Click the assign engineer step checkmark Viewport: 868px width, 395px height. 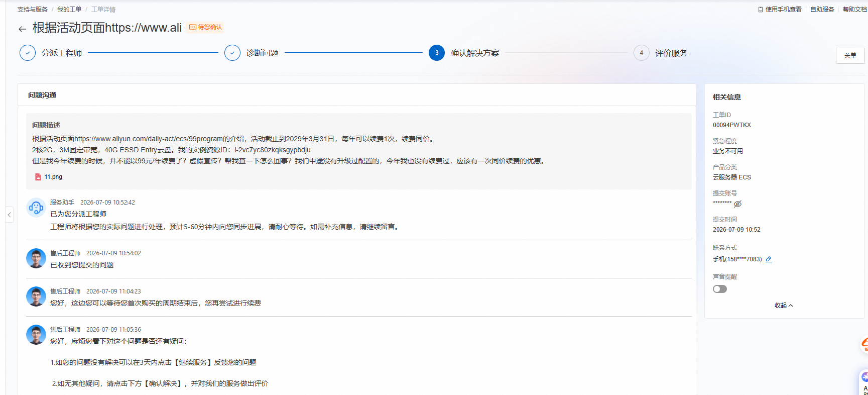click(x=28, y=53)
